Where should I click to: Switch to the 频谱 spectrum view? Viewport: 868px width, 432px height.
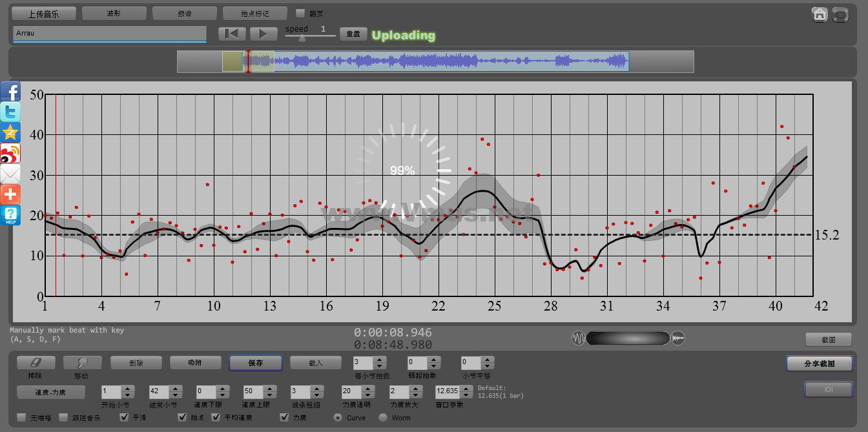pyautogui.click(x=184, y=13)
